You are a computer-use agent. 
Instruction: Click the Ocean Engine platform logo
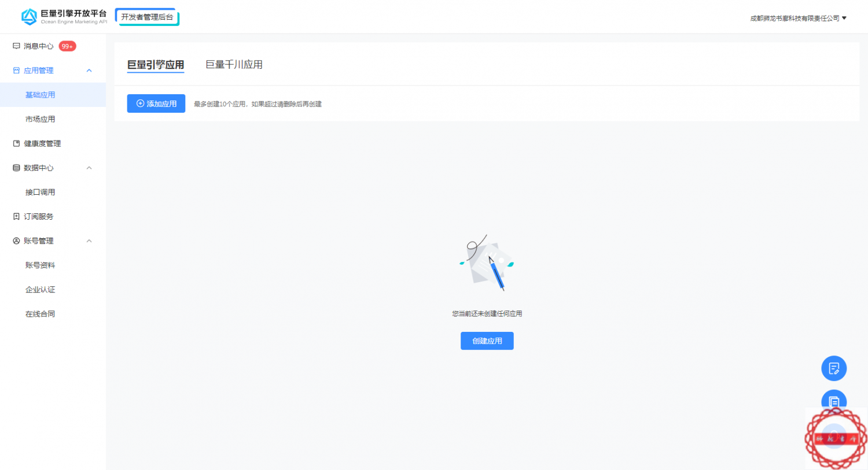click(x=64, y=17)
